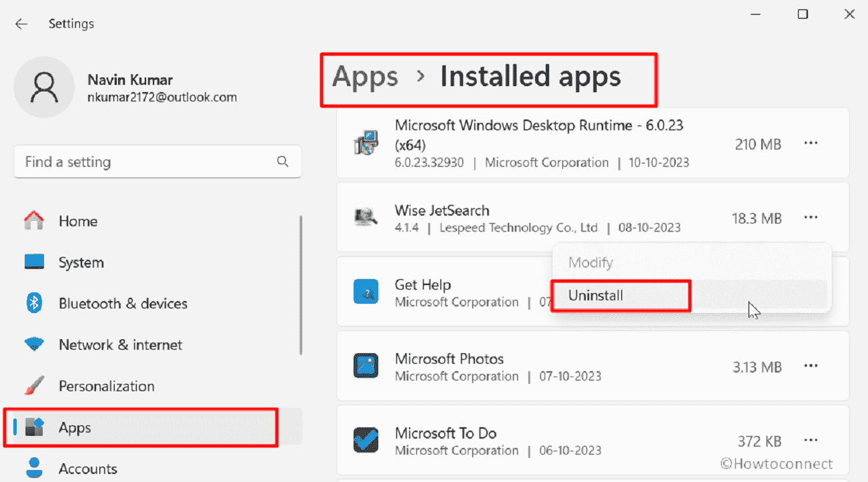Click in the Find a setting box

click(157, 162)
